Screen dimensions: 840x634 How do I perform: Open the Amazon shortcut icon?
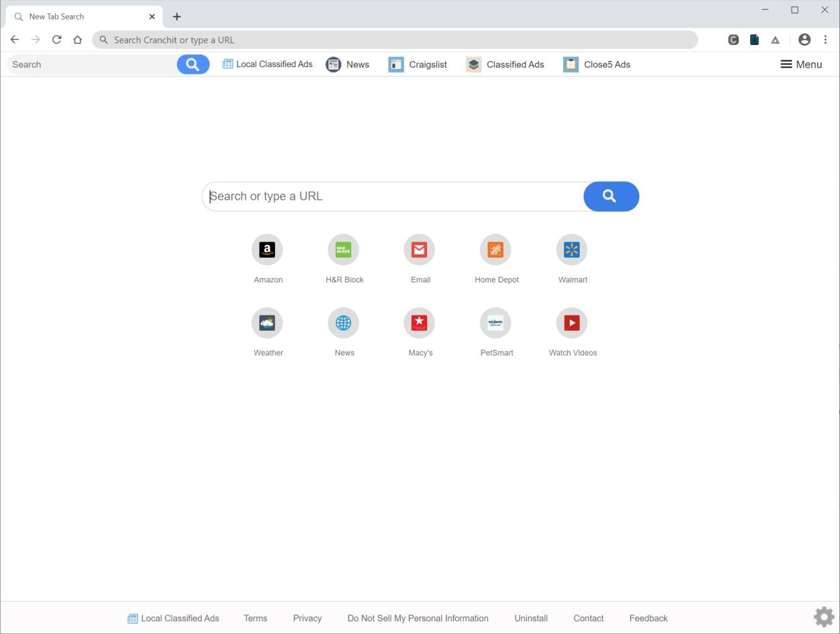click(267, 250)
